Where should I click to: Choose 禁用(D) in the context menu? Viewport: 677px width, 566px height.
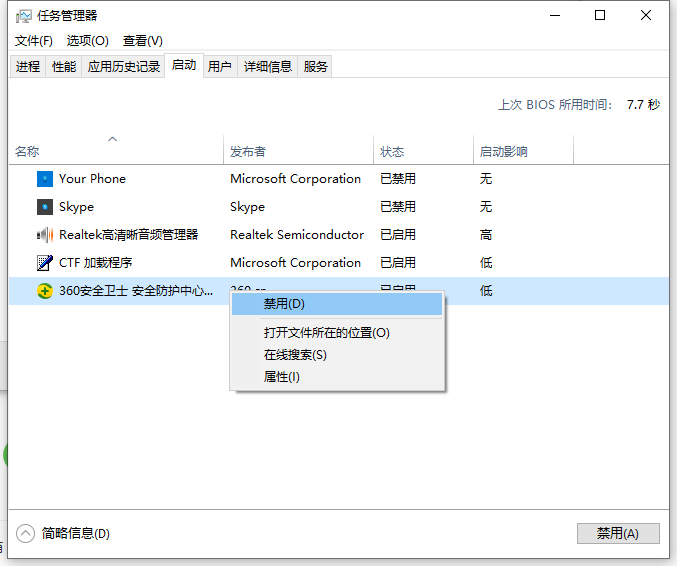point(337,304)
